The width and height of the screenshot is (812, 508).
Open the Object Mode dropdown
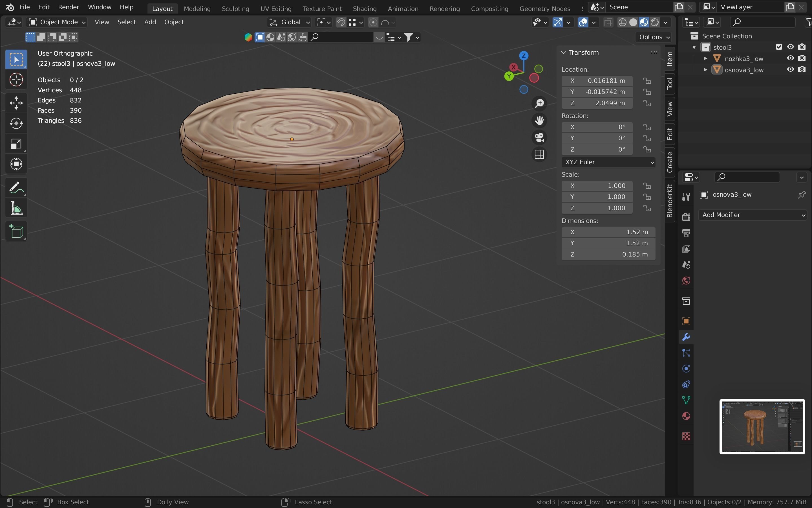point(57,23)
